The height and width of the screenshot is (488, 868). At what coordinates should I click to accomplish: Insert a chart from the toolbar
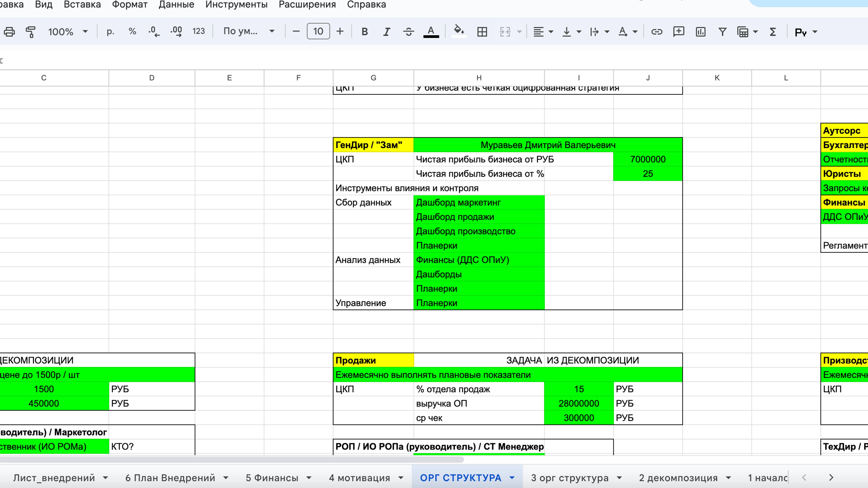pos(700,32)
